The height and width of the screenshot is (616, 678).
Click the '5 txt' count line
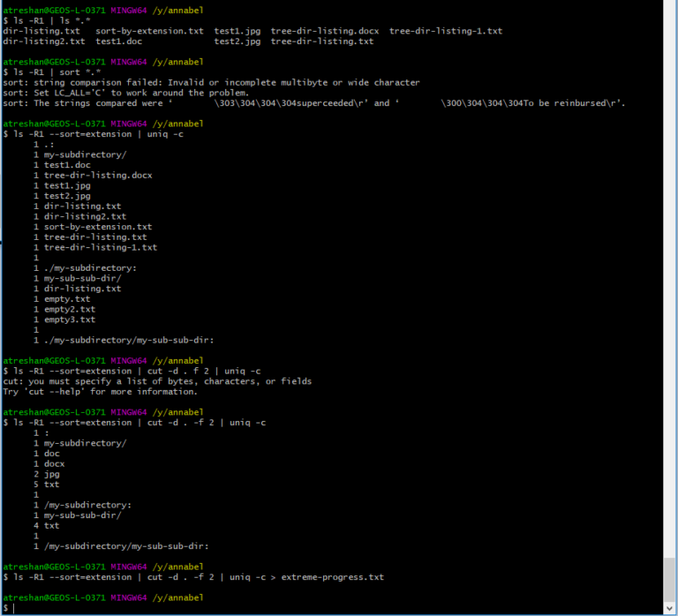(47, 485)
